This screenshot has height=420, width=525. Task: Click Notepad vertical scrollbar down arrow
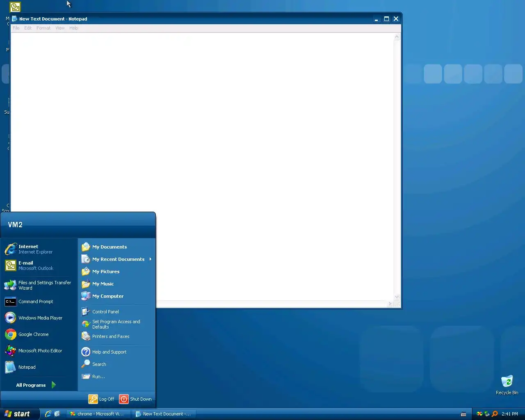pos(397,297)
